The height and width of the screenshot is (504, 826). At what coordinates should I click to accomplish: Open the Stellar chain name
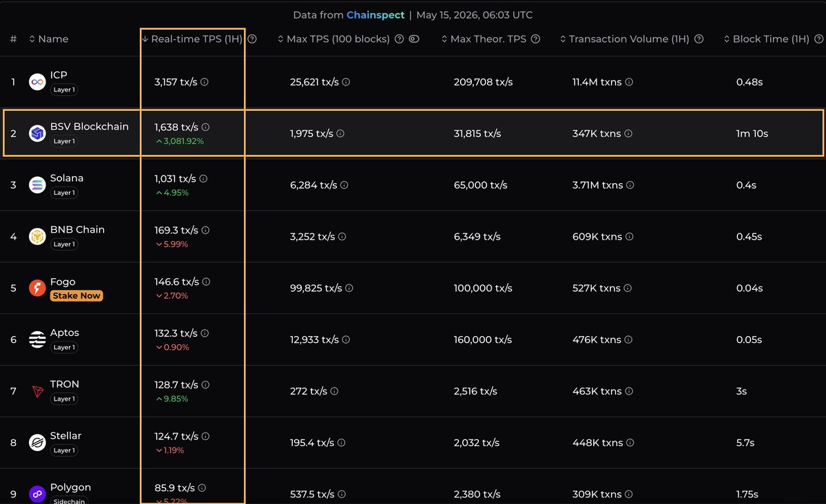click(66, 436)
